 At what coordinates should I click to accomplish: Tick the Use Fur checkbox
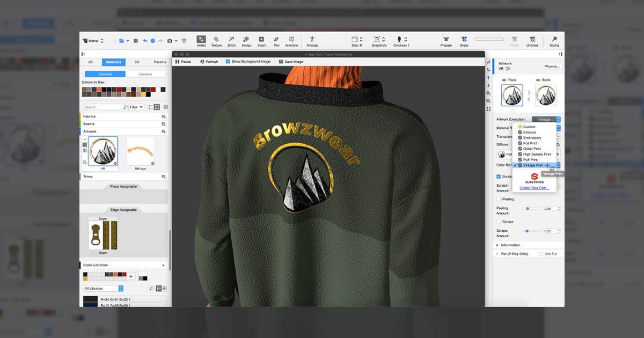(x=540, y=254)
